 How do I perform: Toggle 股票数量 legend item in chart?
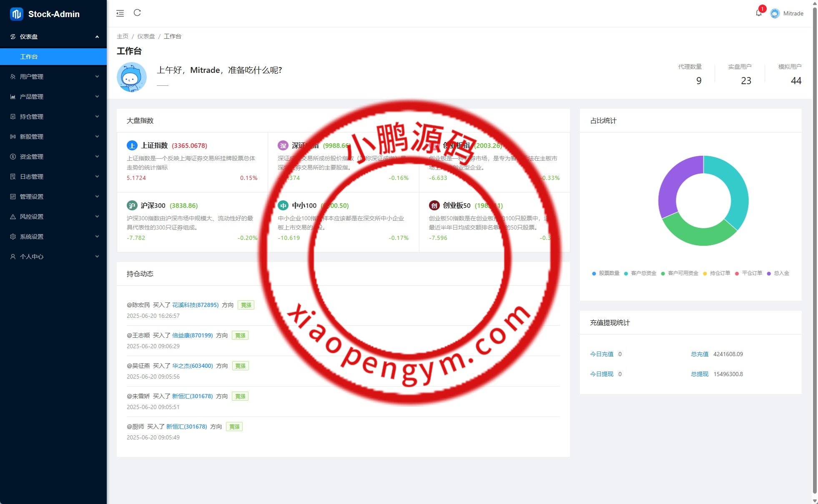point(609,273)
